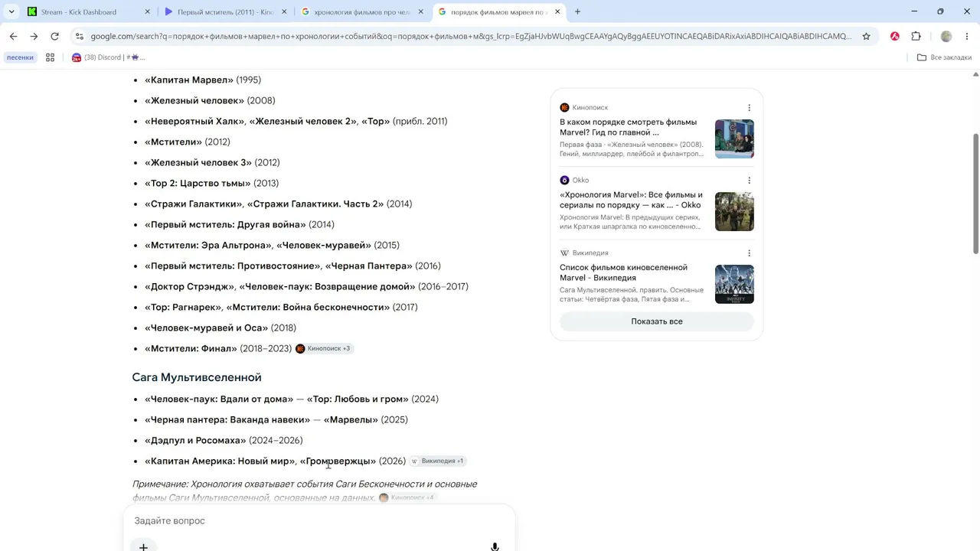The image size is (980, 551).
Task: Bookmark this page with the star
Action: point(866,36)
